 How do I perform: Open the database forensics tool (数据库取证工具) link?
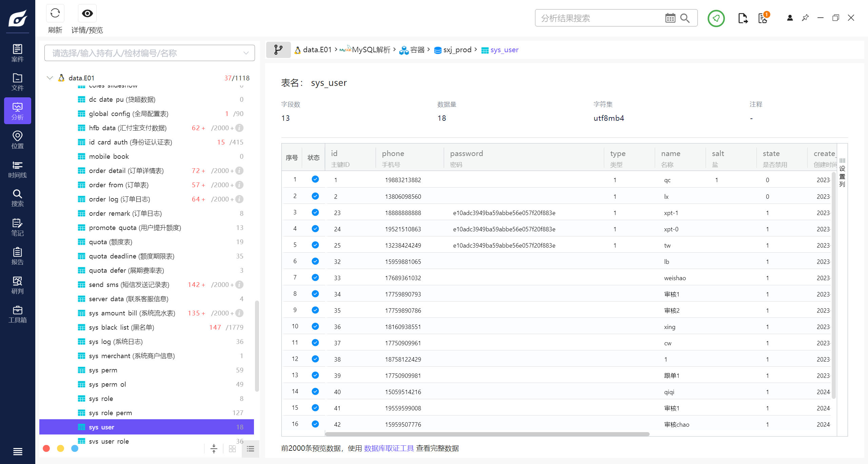(x=389, y=448)
